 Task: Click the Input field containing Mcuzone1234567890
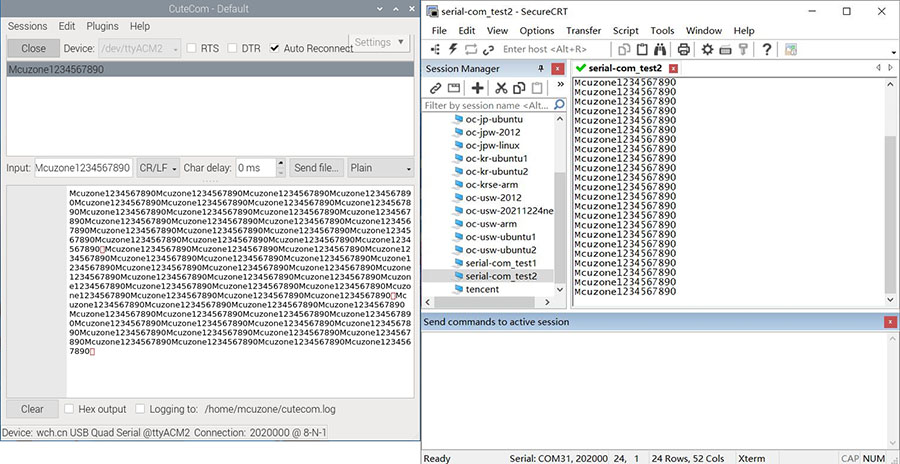pyautogui.click(x=84, y=168)
